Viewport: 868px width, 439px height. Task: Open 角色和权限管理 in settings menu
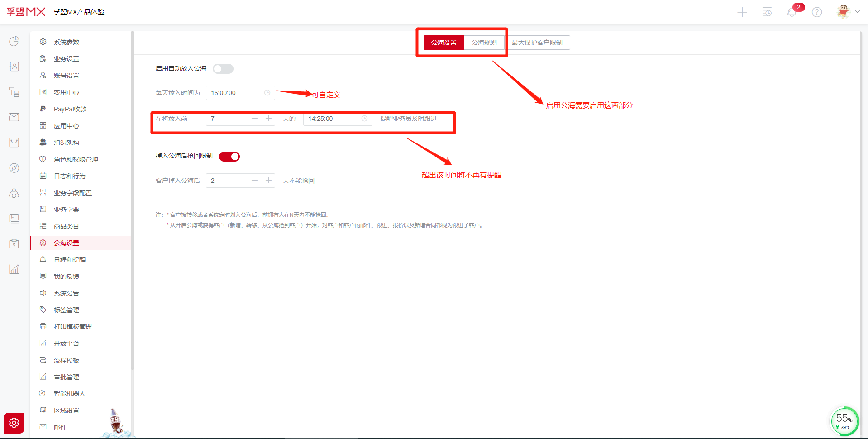[x=76, y=159]
